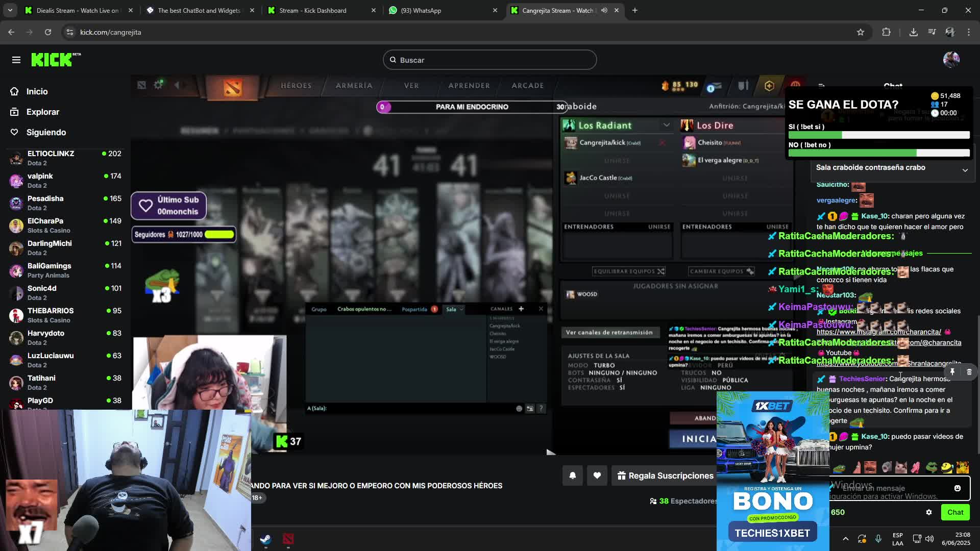The image size is (980, 551).
Task: Open ELTIOCLINKZ channel in sidebar
Action: pyautogui.click(x=65, y=158)
